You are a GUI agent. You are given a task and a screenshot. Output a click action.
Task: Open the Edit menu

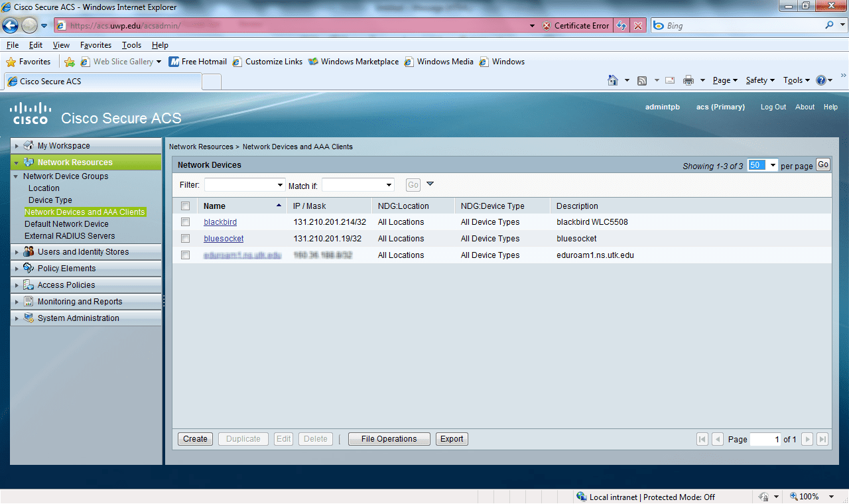(36, 45)
